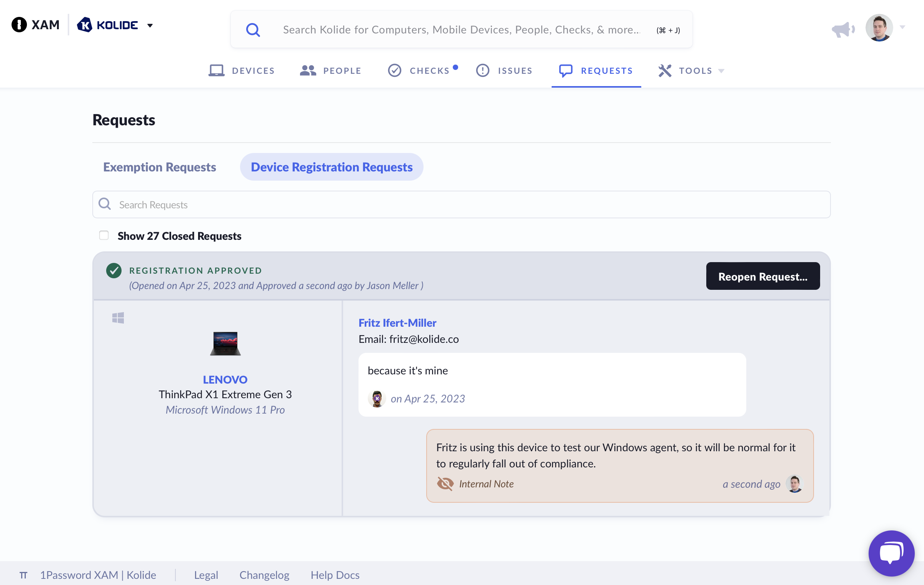924x585 pixels.
Task: Click the main search magnifier icon
Action: pos(253,30)
